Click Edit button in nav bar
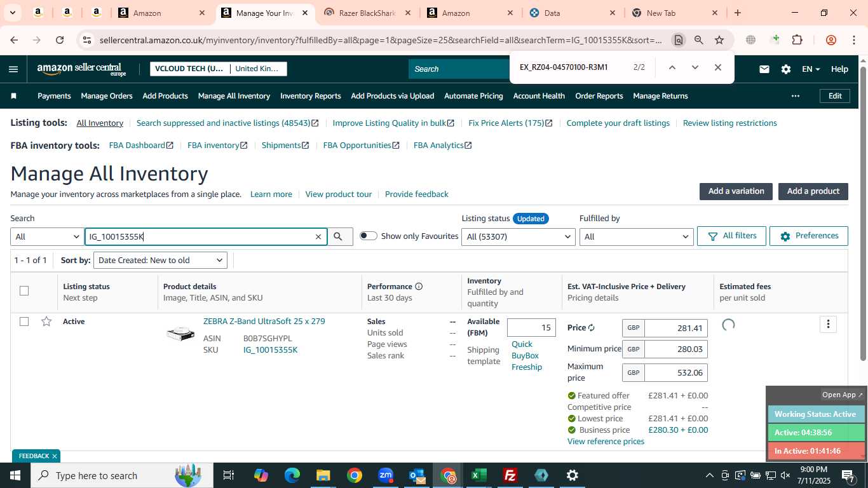This screenshot has height=488, width=868. click(x=835, y=96)
